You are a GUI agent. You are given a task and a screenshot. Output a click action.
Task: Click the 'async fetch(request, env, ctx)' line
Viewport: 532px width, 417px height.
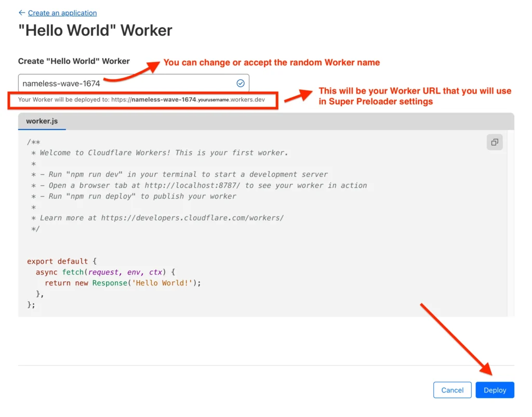pyautogui.click(x=105, y=272)
